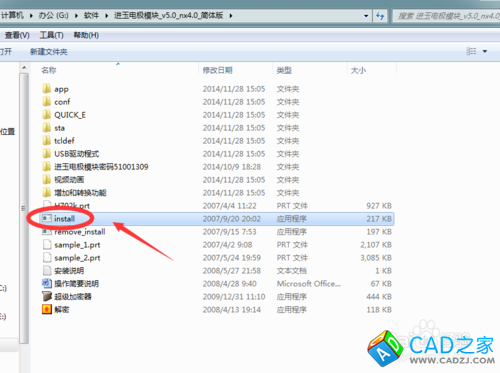Click the tcldef folder name

pos(64,141)
